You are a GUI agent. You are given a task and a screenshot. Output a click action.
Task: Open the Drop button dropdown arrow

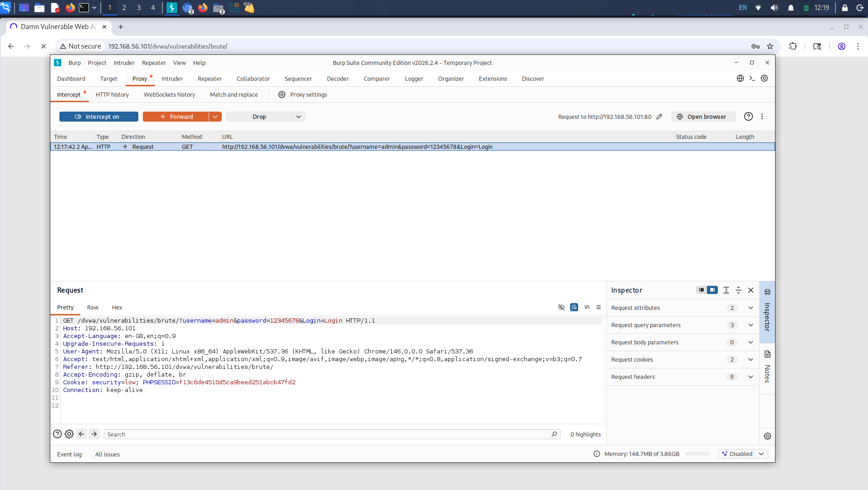pyautogui.click(x=298, y=117)
